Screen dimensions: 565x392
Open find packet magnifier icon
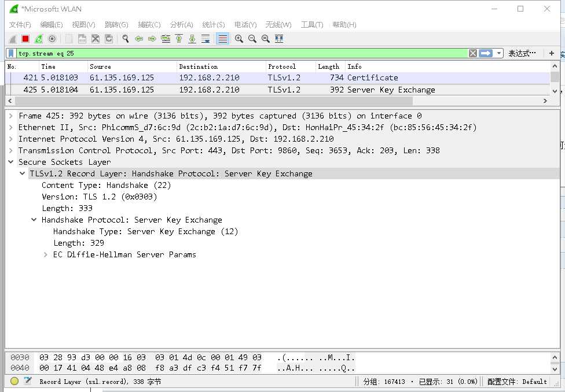[126, 39]
